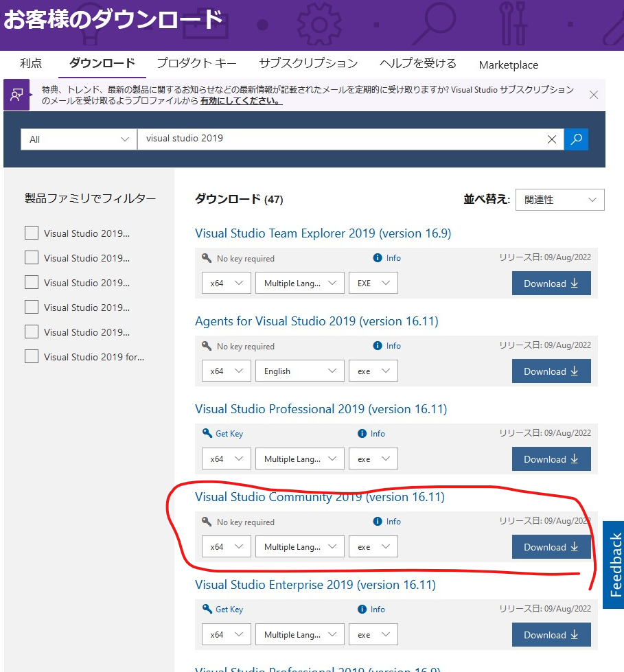624x672 pixels.
Task: Click the key icon in the Community 2019 row
Action: pyautogui.click(x=207, y=522)
